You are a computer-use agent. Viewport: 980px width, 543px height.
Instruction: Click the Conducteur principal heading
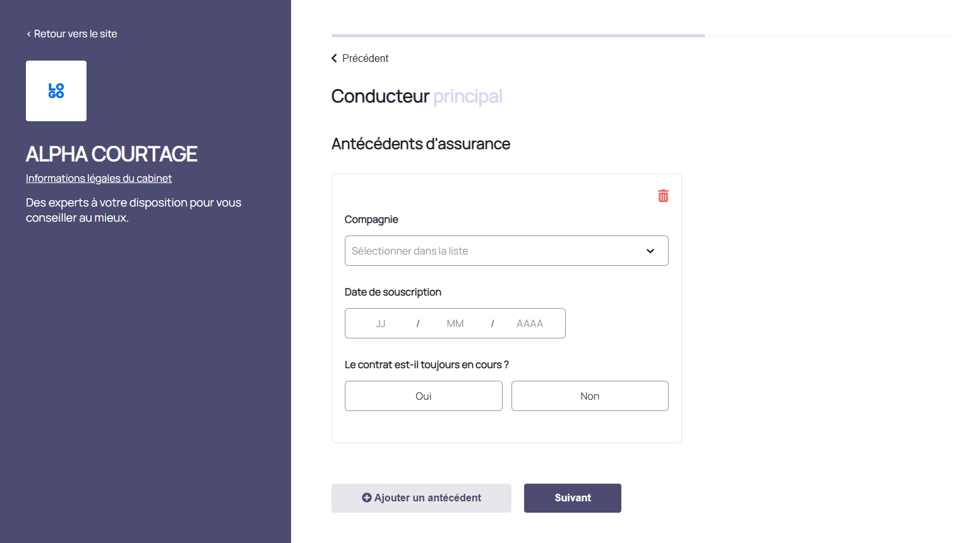click(417, 96)
